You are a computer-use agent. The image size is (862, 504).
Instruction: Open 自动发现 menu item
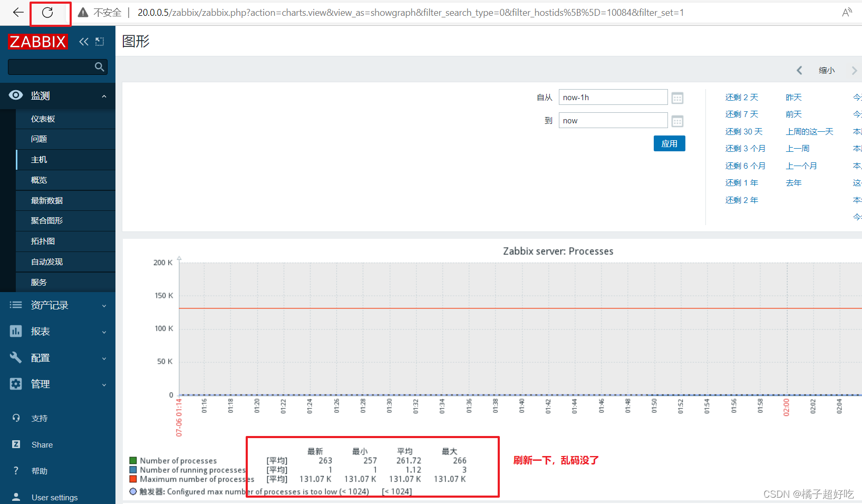tap(66, 262)
